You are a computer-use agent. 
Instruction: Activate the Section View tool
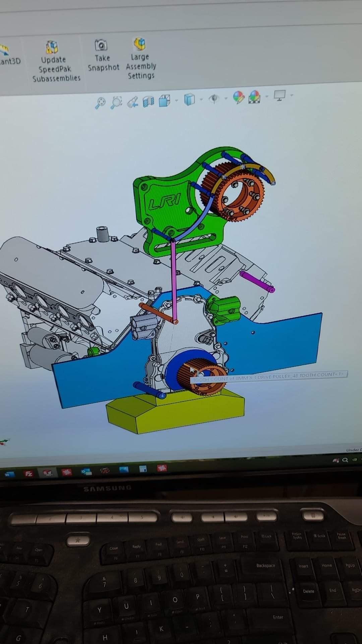click(148, 101)
